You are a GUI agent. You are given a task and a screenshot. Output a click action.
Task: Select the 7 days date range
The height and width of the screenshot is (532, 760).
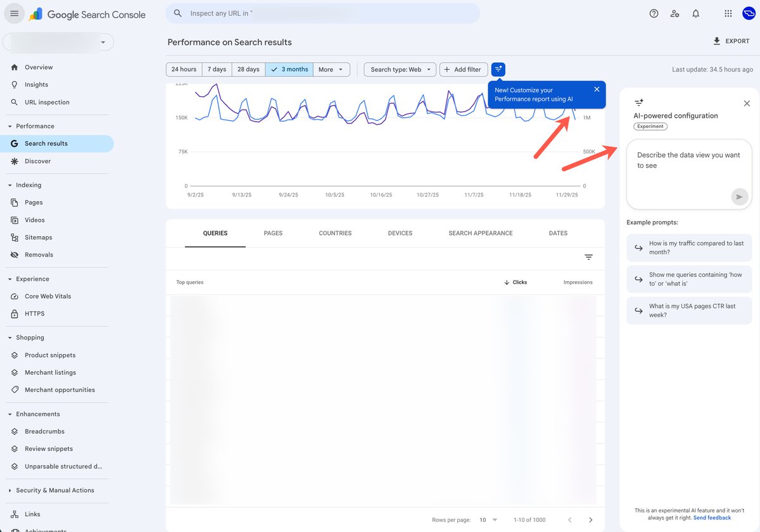(x=217, y=69)
